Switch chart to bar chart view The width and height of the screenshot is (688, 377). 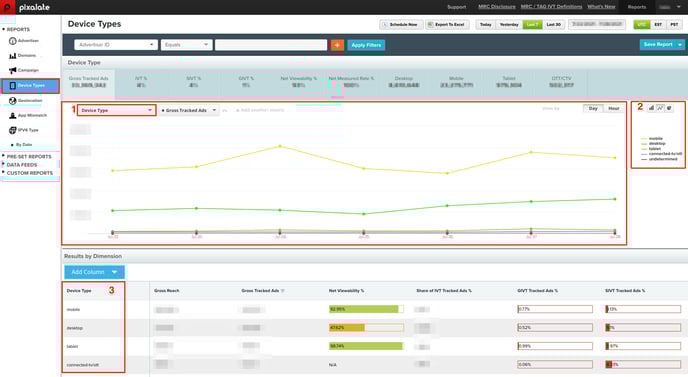(x=652, y=108)
